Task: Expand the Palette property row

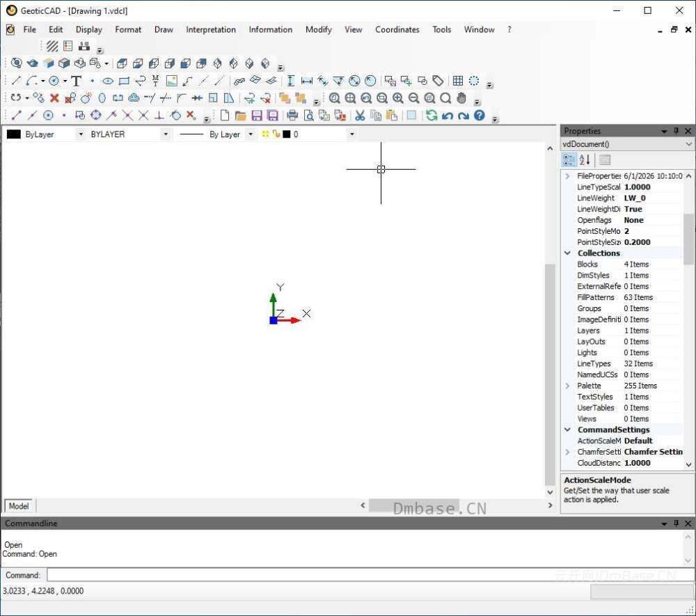Action: pos(567,386)
